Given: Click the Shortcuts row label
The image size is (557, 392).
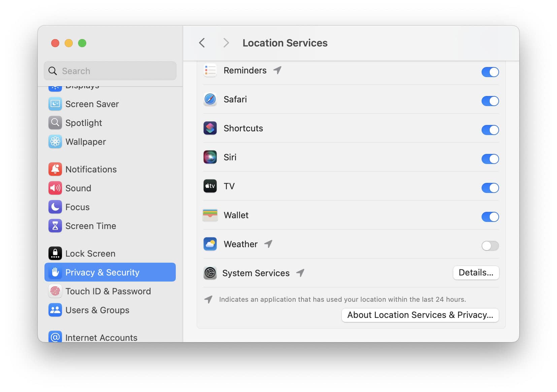Looking at the screenshot, I should (243, 128).
